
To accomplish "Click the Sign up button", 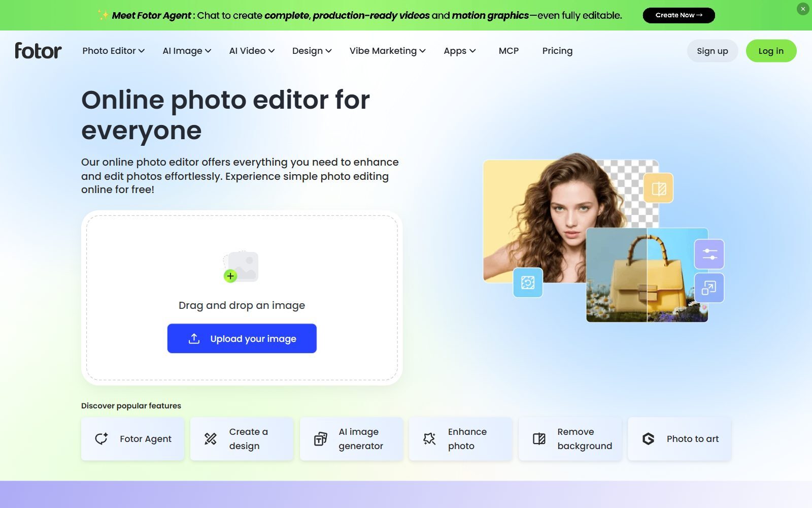I will pyautogui.click(x=713, y=51).
